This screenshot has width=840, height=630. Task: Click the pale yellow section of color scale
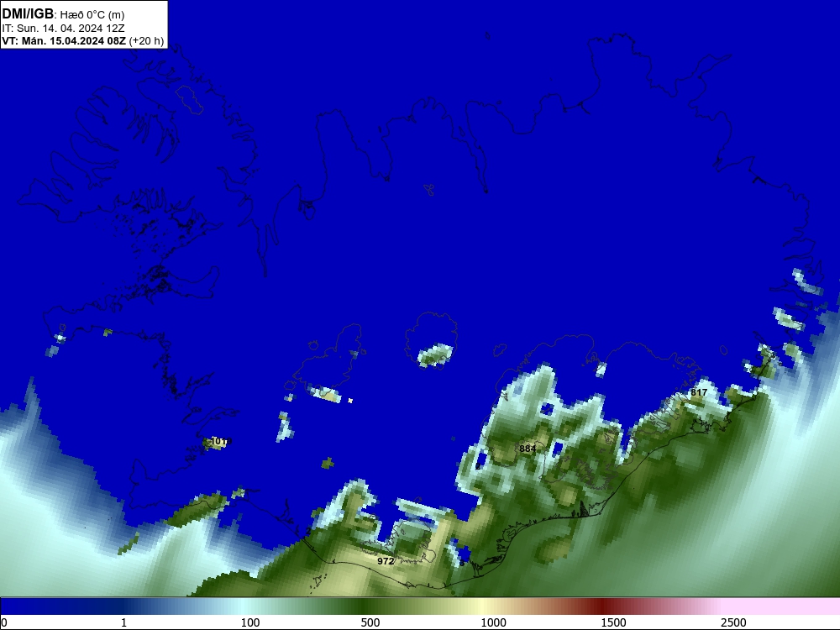coord(482,606)
